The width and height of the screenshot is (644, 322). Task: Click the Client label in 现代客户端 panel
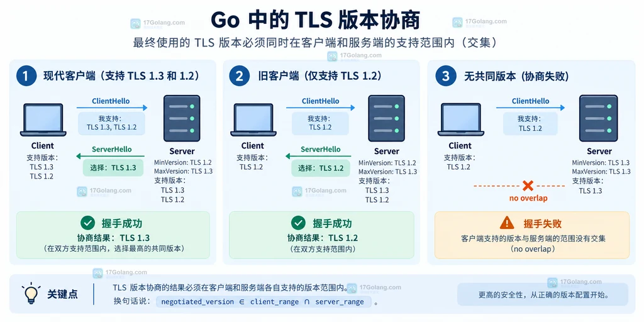43,146
